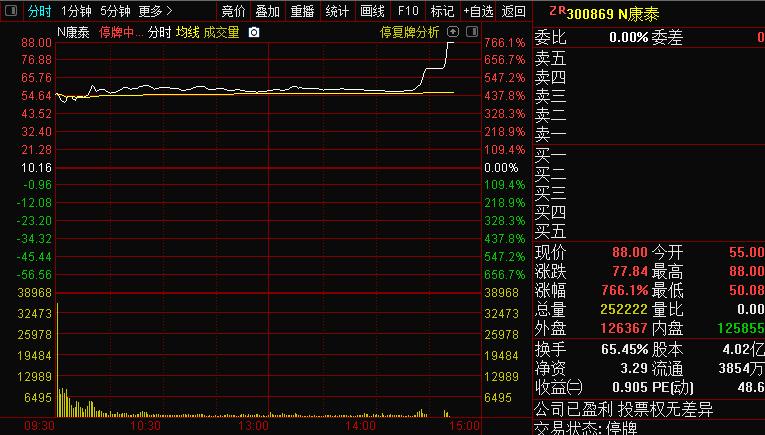This screenshot has width=765, height=435.
Task: Activate the 画线 drawing tool
Action: tap(372, 11)
